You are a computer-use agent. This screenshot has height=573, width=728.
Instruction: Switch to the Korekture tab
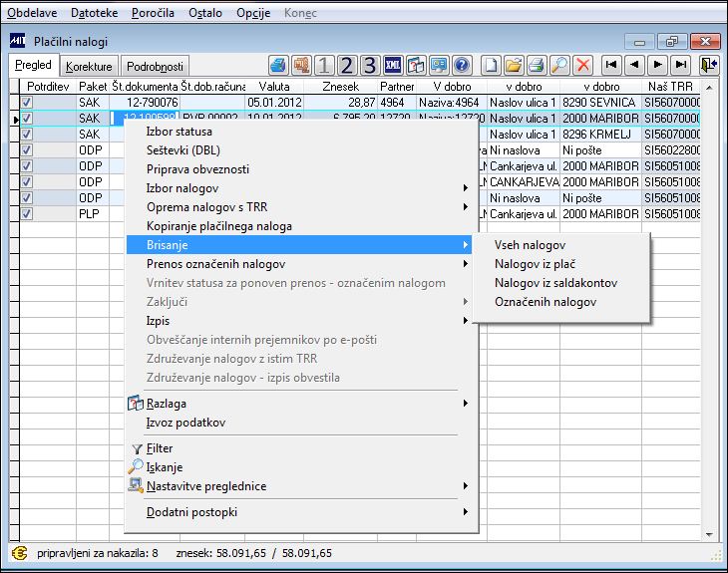[89, 67]
